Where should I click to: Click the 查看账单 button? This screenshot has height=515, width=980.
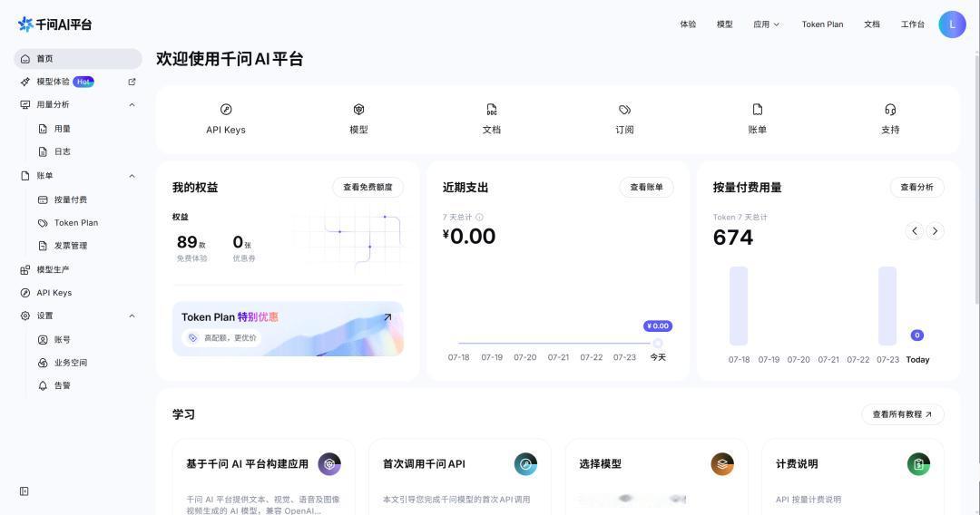click(x=646, y=188)
